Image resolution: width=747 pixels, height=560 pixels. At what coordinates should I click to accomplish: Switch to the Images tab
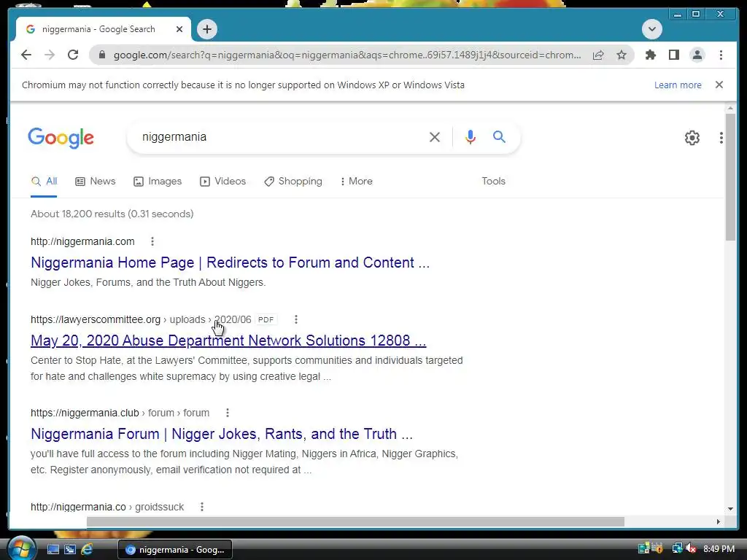[158, 182]
